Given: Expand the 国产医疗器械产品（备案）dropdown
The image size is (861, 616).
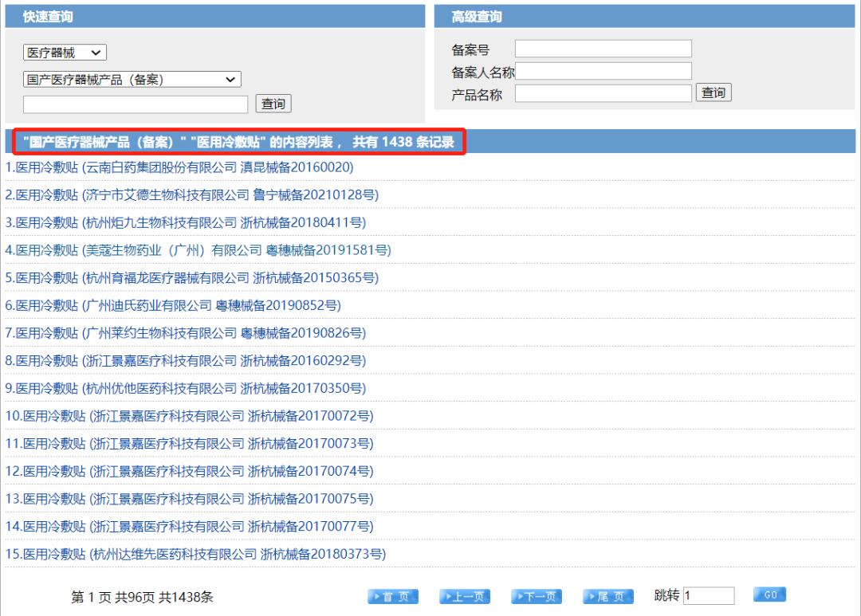Looking at the screenshot, I should tap(132, 79).
